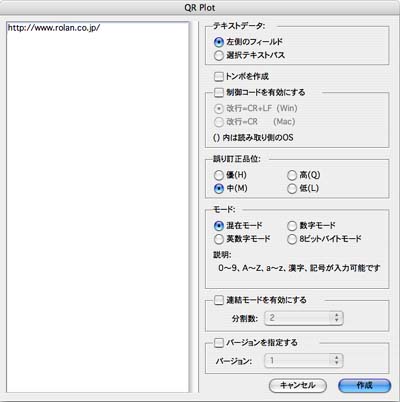Click the QR Plot title bar
The height and width of the screenshot is (402, 400).
[x=200, y=7]
